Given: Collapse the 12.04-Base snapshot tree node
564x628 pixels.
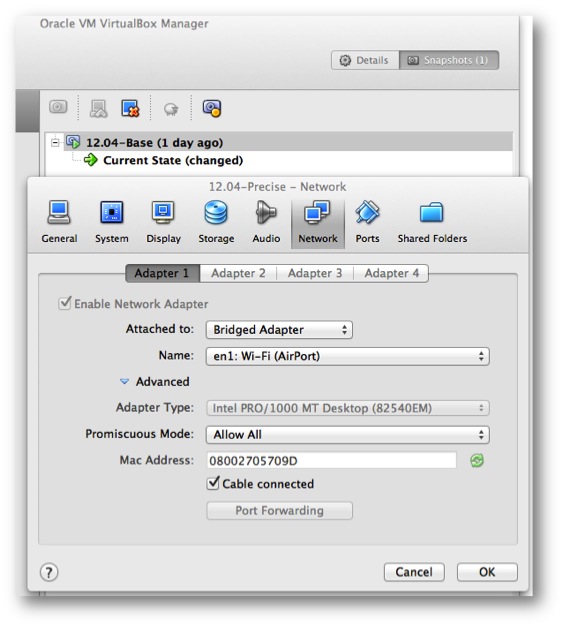Looking at the screenshot, I should point(55,142).
